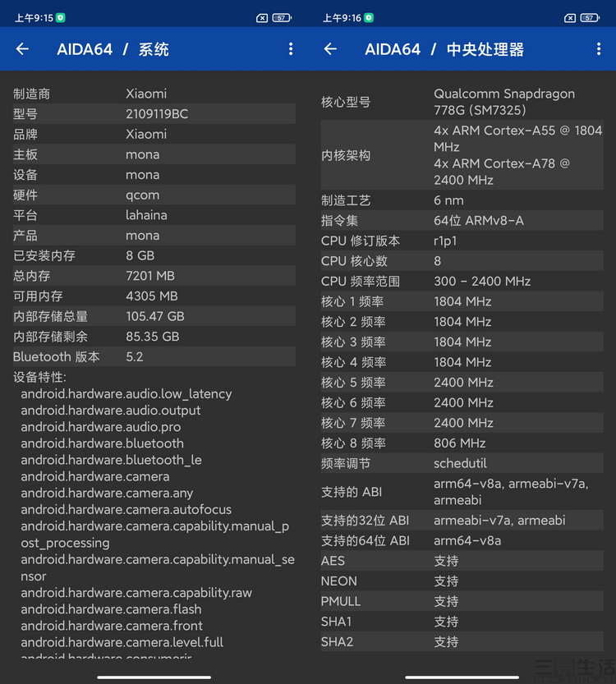Screen dimensions: 616x684
Task: Select android.hardware.camera.autofocus entry
Action: click(126, 509)
